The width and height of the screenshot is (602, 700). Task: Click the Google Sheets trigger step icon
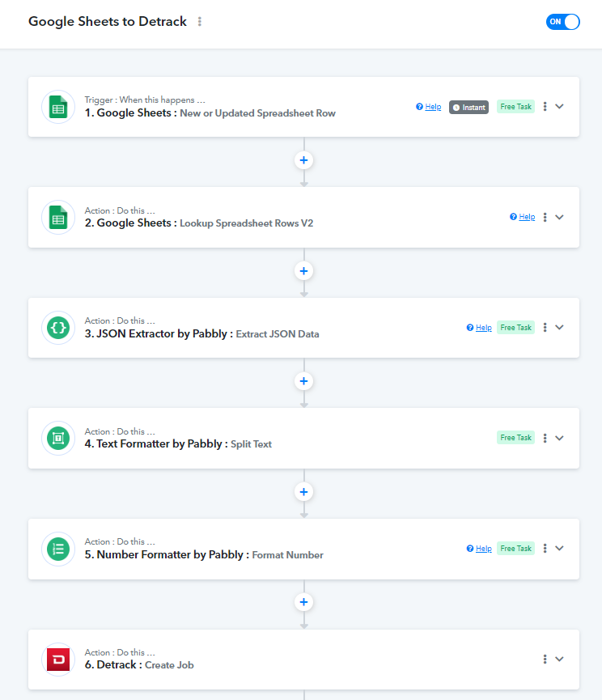coord(58,107)
